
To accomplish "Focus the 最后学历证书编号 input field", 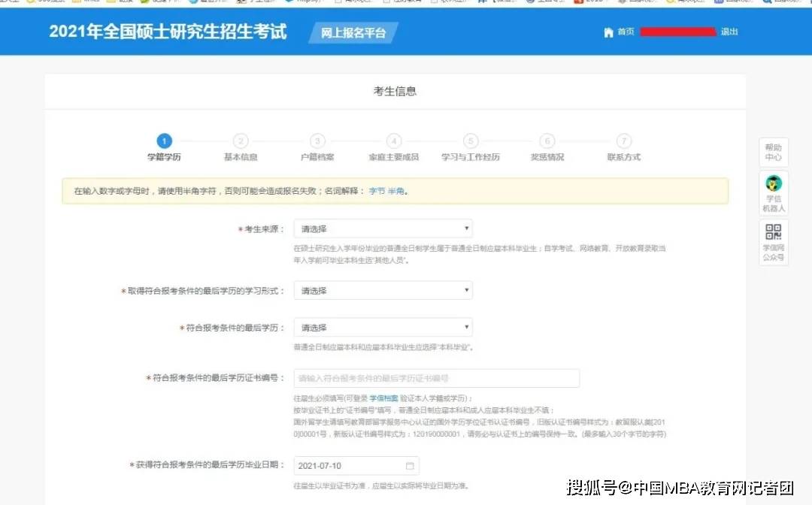I will pos(437,378).
